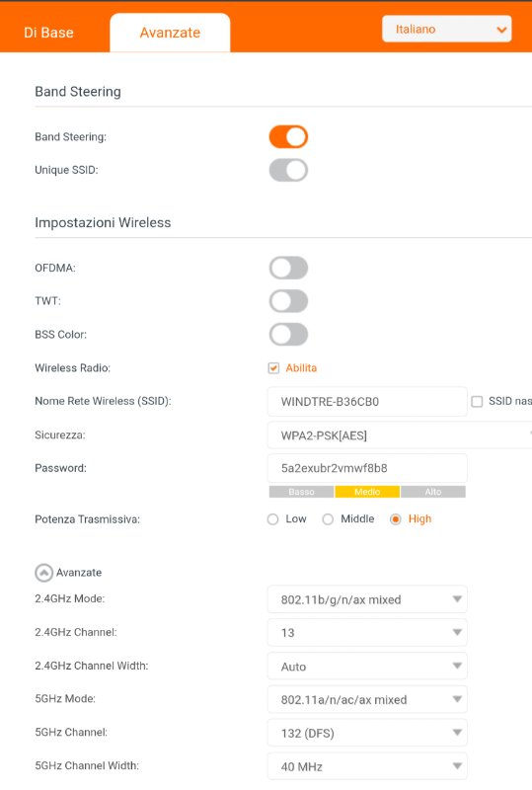Click the wireless Password input field

click(367, 468)
